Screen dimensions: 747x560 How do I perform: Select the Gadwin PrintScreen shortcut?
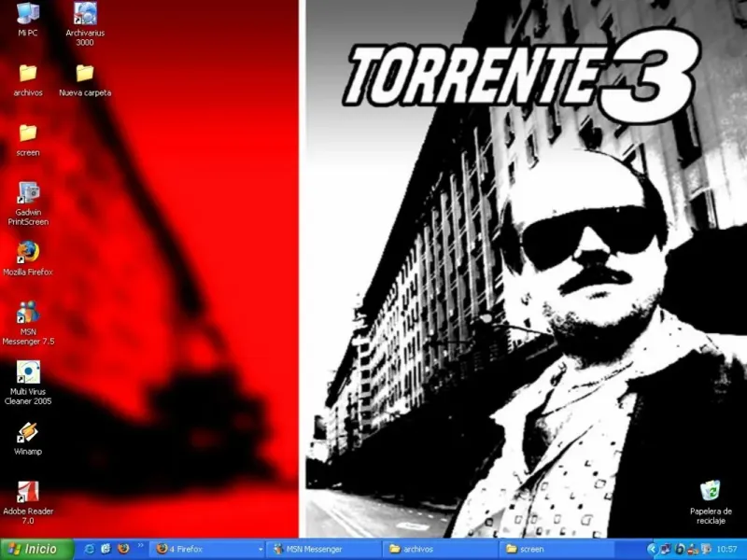(x=28, y=203)
